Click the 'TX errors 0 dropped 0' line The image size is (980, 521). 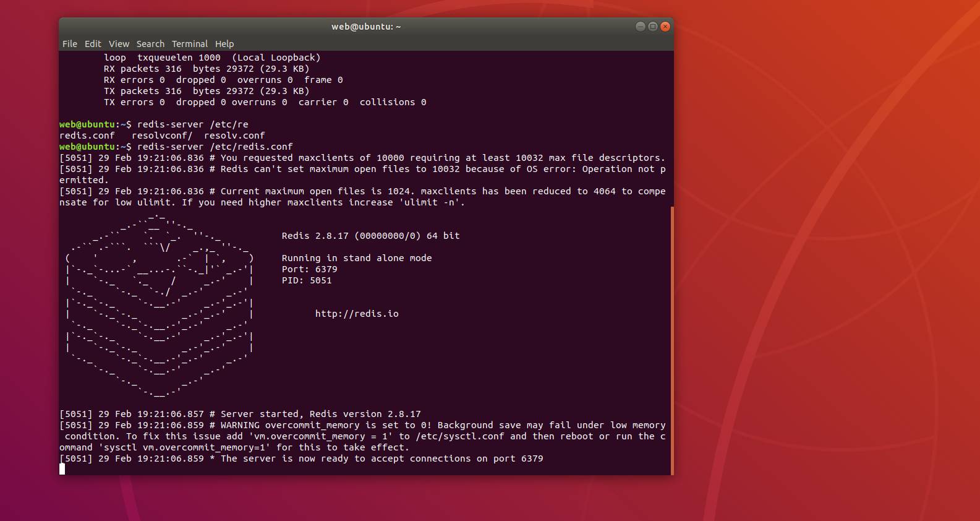(265, 102)
